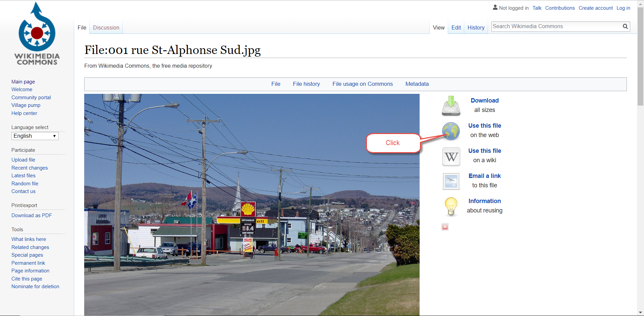Open the English language select dropdown

[x=35, y=136]
